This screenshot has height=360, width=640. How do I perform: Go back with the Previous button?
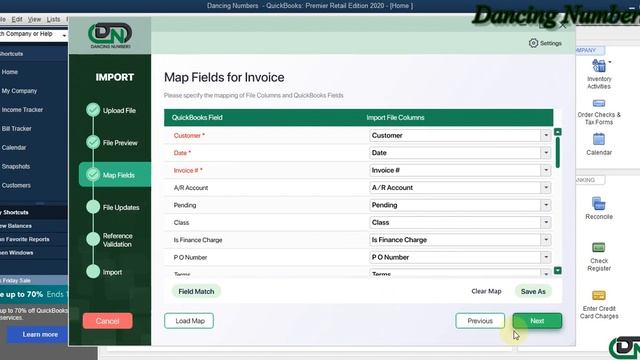pos(480,321)
